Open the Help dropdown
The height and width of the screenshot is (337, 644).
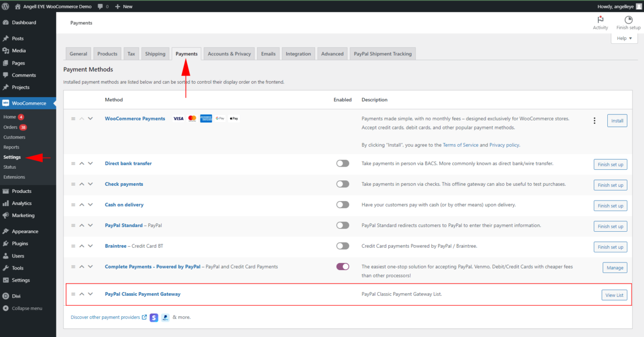[x=624, y=38]
